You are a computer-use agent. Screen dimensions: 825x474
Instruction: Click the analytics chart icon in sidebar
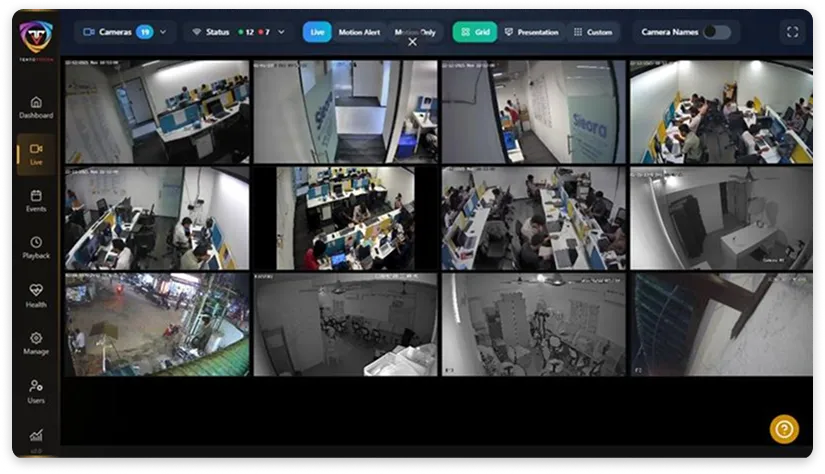[x=36, y=435]
